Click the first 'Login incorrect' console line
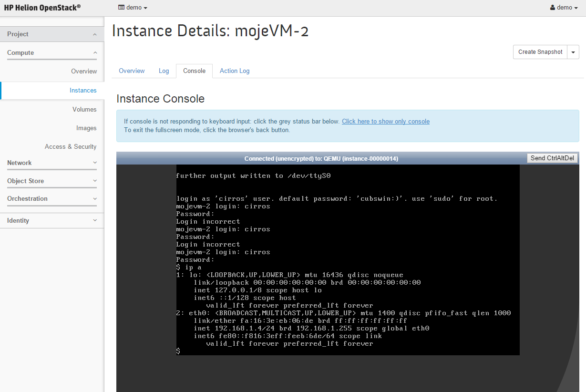Viewport: 586px width, 392px height. click(208, 222)
